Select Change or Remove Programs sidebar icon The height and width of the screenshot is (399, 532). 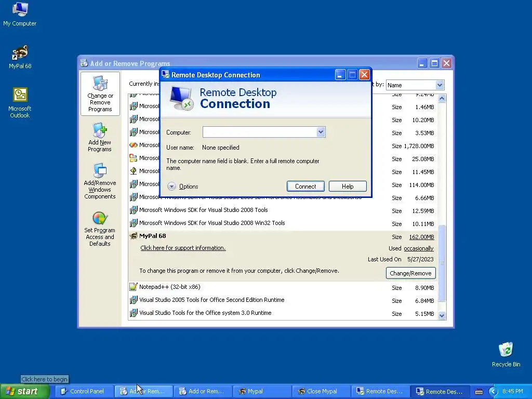(100, 94)
